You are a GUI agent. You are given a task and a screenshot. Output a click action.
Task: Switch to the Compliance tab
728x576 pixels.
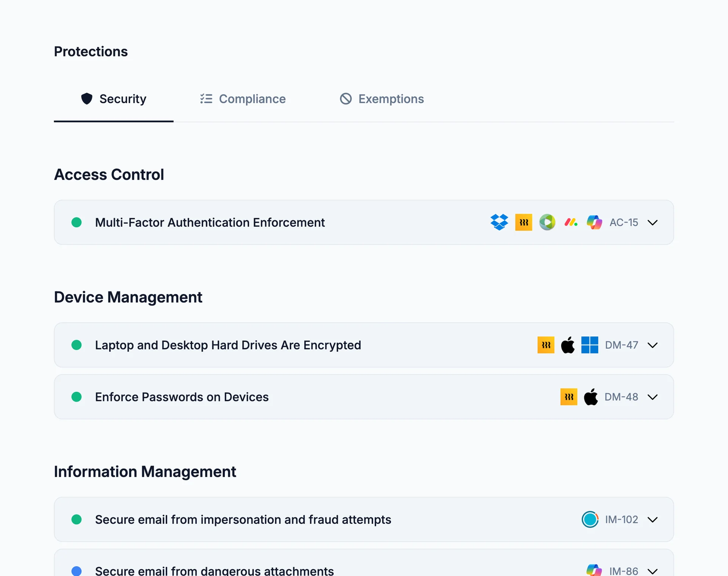click(243, 99)
